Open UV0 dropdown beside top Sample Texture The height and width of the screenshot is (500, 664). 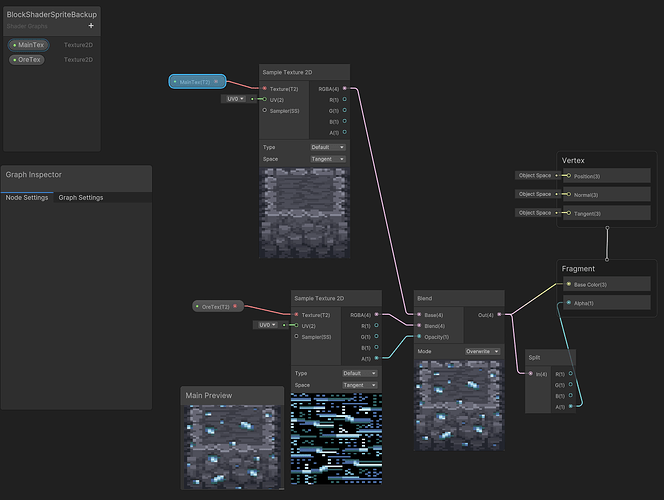[x=235, y=99]
